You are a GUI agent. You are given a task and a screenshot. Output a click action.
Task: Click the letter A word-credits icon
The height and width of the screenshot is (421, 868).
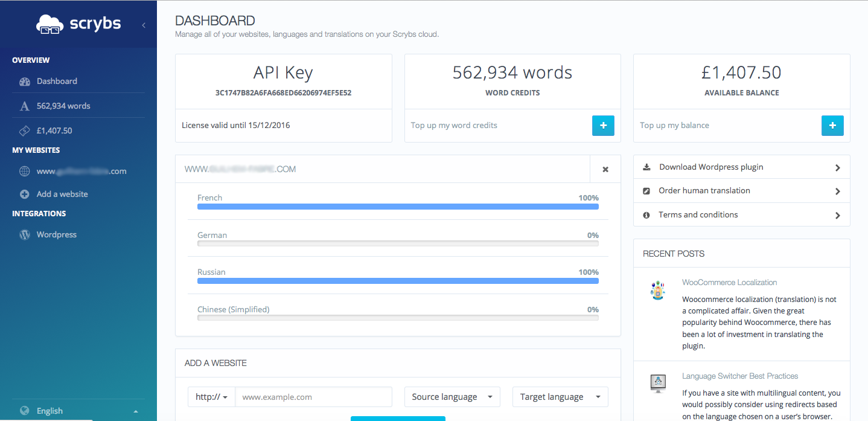coord(25,106)
